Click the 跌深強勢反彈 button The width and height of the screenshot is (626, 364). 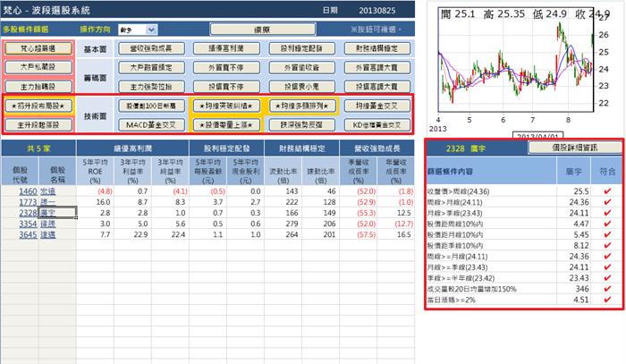coord(302,125)
